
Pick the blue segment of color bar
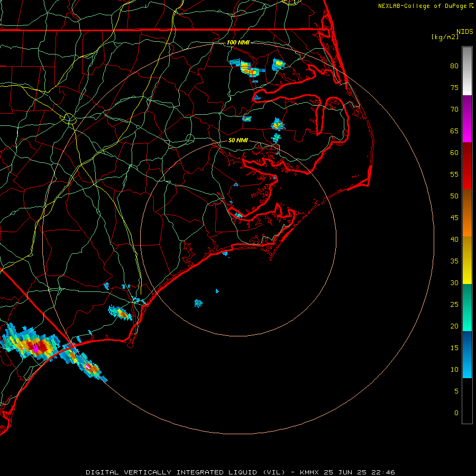tap(467, 354)
